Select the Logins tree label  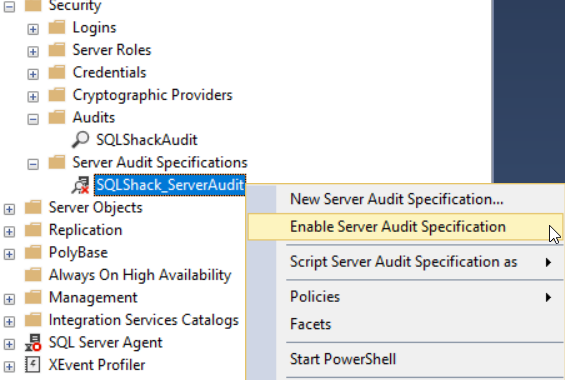pyautogui.click(x=94, y=28)
